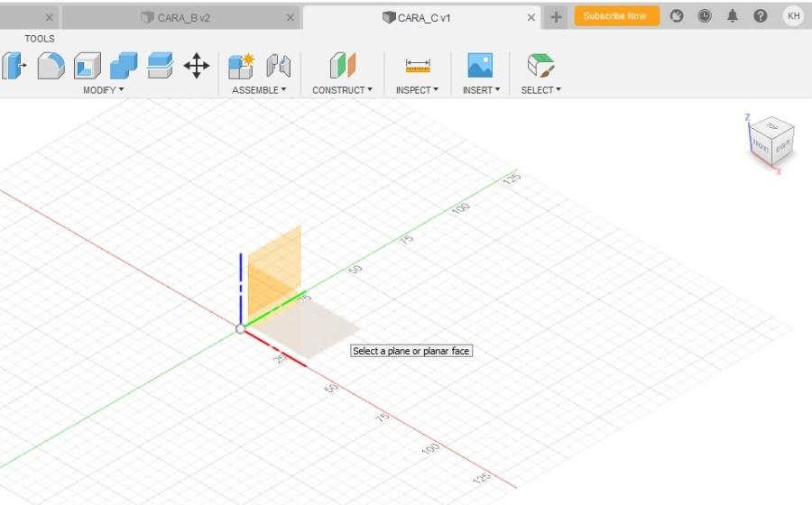Select the Move/Copy arrows tool
This screenshot has height=505, width=812.
(197, 66)
